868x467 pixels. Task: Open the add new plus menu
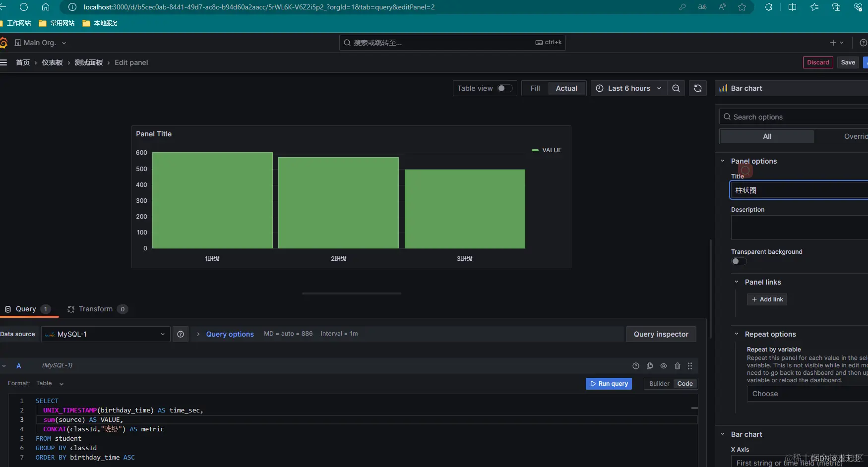(x=837, y=43)
